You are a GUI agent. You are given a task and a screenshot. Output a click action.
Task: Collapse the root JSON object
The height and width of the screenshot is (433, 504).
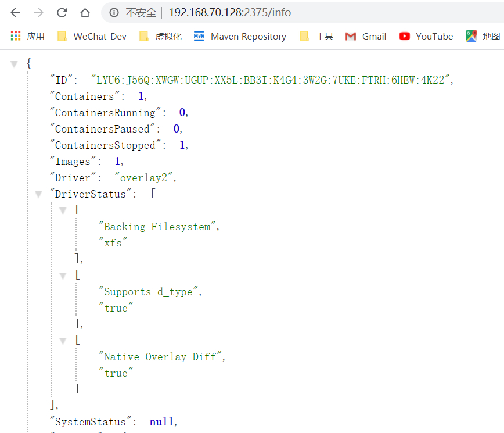tap(14, 64)
